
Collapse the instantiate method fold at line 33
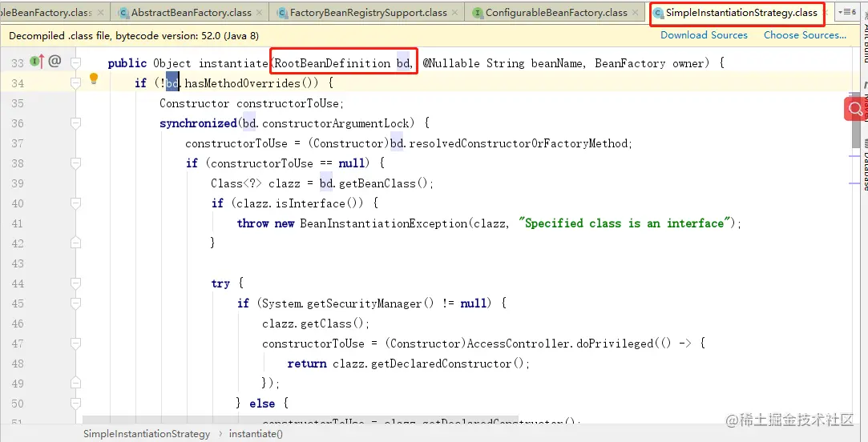(76, 62)
